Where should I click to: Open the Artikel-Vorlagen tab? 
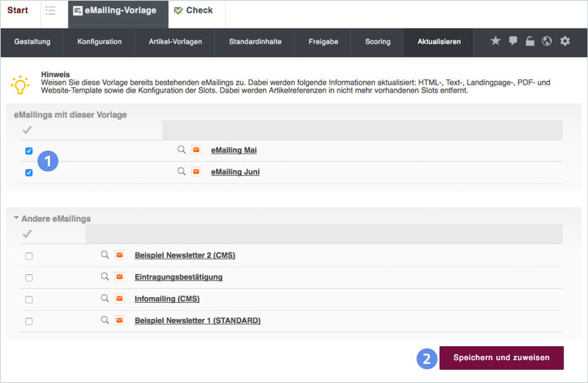point(175,42)
